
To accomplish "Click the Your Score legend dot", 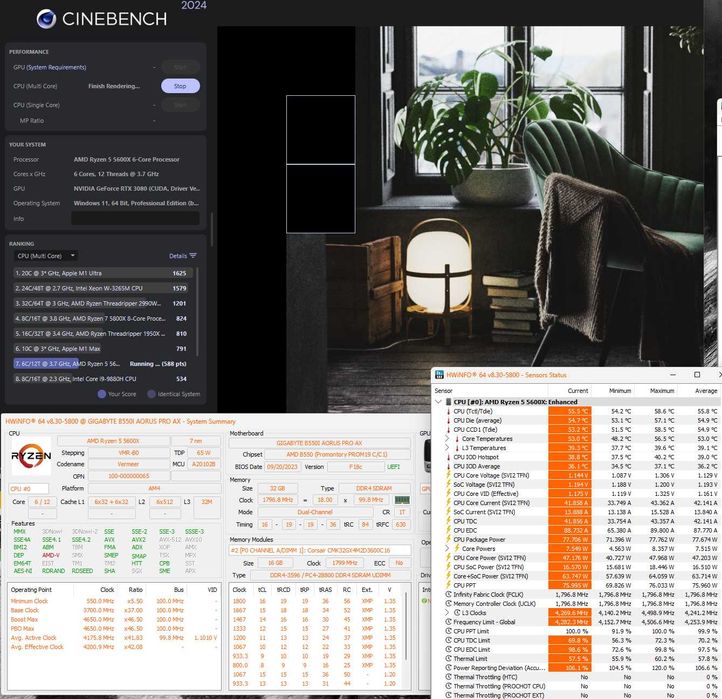I will 102,394.
